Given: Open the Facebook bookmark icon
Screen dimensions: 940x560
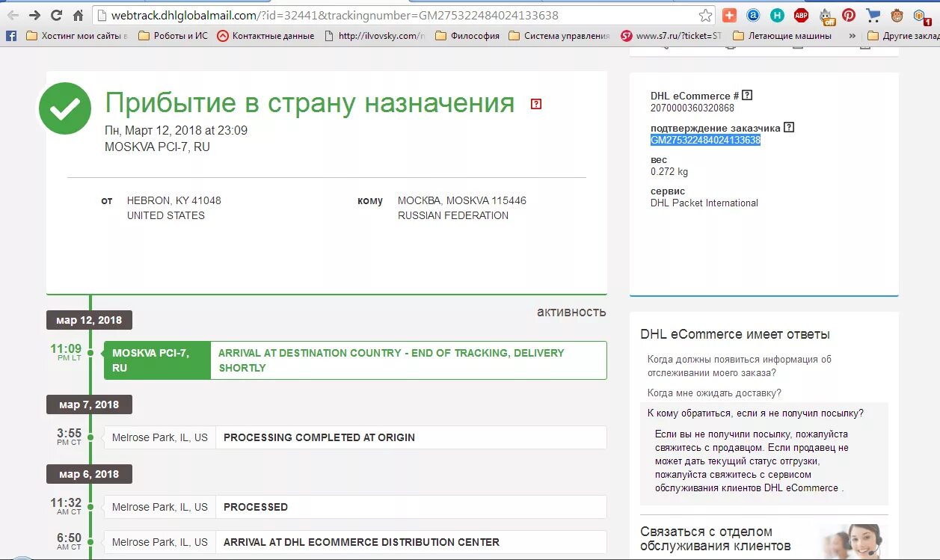Looking at the screenshot, I should (11, 35).
